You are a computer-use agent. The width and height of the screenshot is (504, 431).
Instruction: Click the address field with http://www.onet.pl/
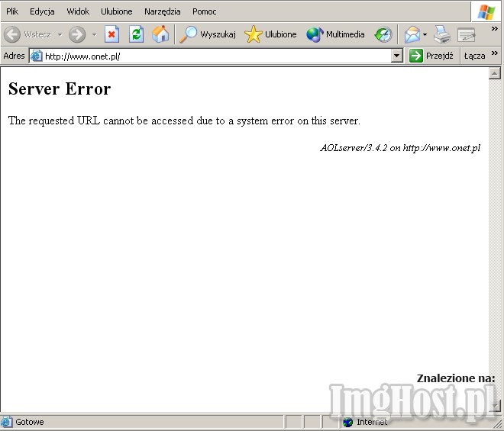(216, 56)
